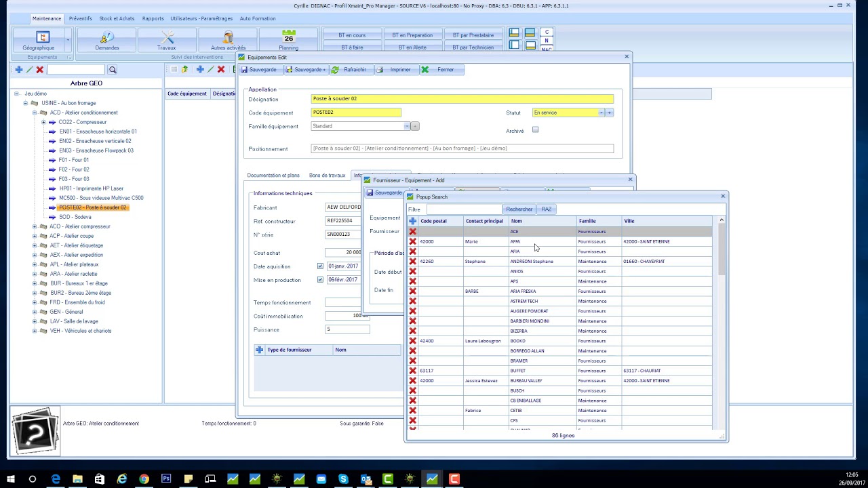The width and height of the screenshot is (868, 488).
Task: Open Utilisateurs - Paramétrages tab
Action: (x=201, y=18)
